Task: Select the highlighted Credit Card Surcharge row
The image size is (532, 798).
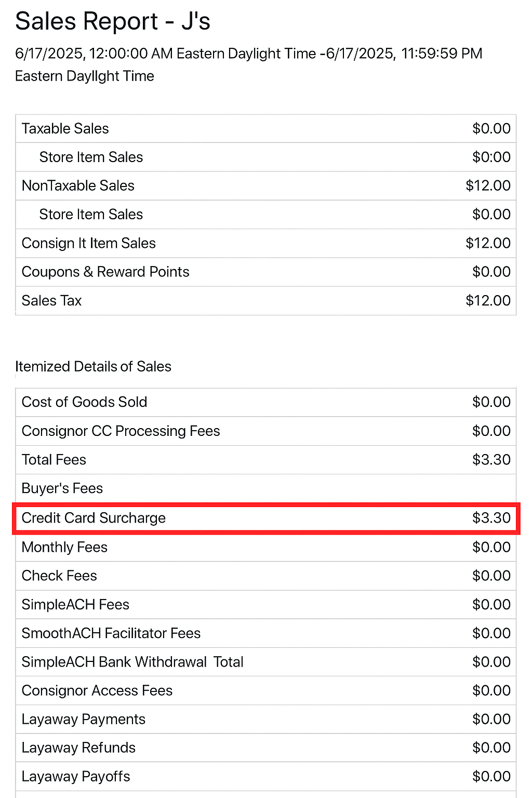Action: coord(265,518)
